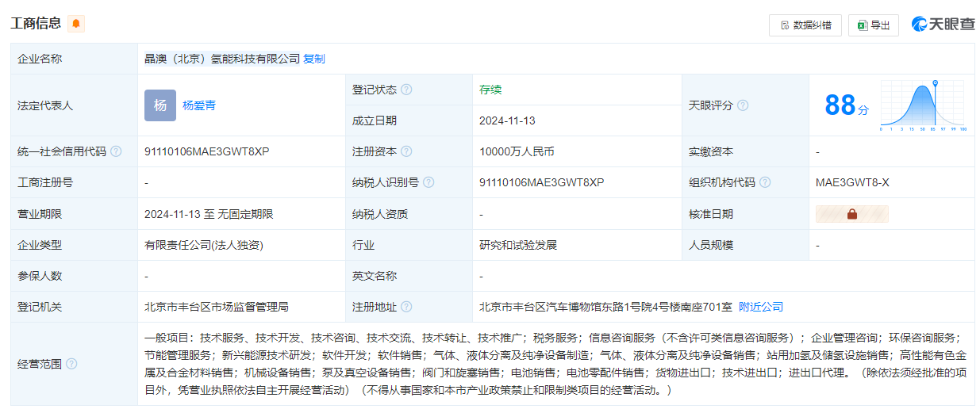Click the green 存续 status text
Viewport: 980px width, 409px height.
(x=490, y=90)
